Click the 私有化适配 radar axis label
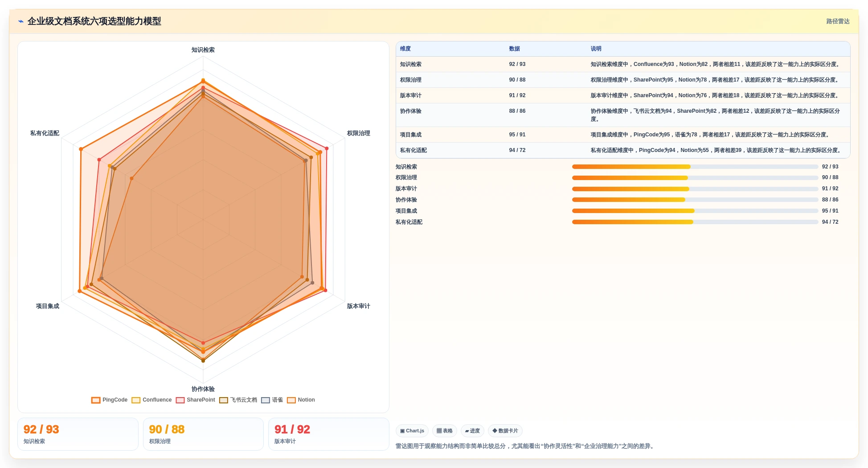The image size is (868, 468). coord(45,133)
